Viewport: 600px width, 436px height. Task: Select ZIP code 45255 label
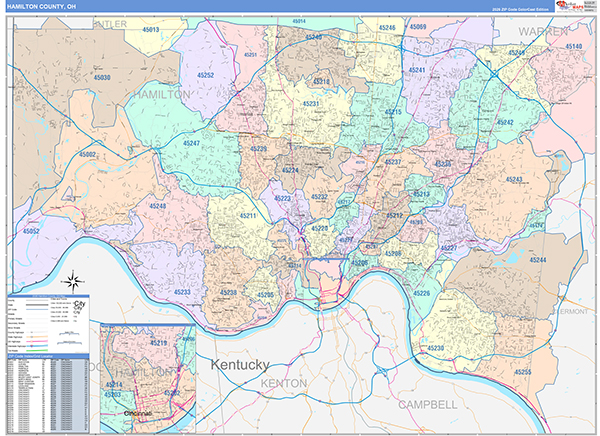[524, 372]
